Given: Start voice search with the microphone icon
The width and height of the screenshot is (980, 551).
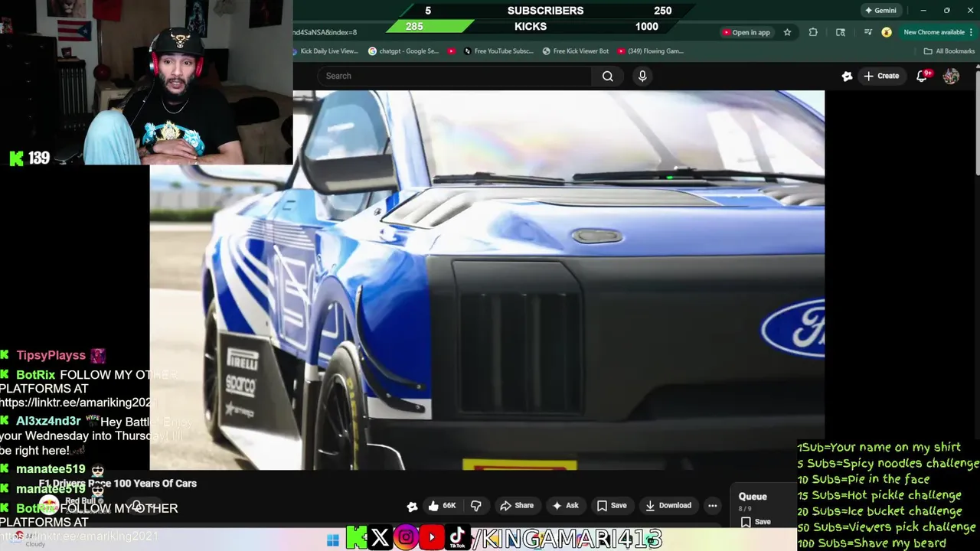Looking at the screenshot, I should [642, 76].
